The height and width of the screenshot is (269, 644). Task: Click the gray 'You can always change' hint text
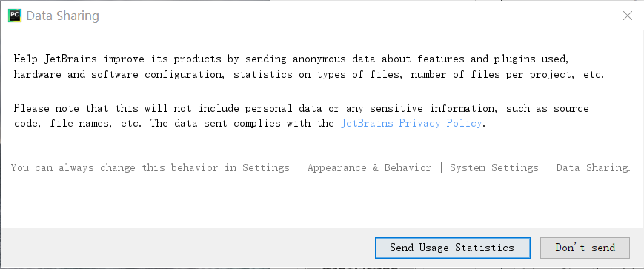(321, 167)
